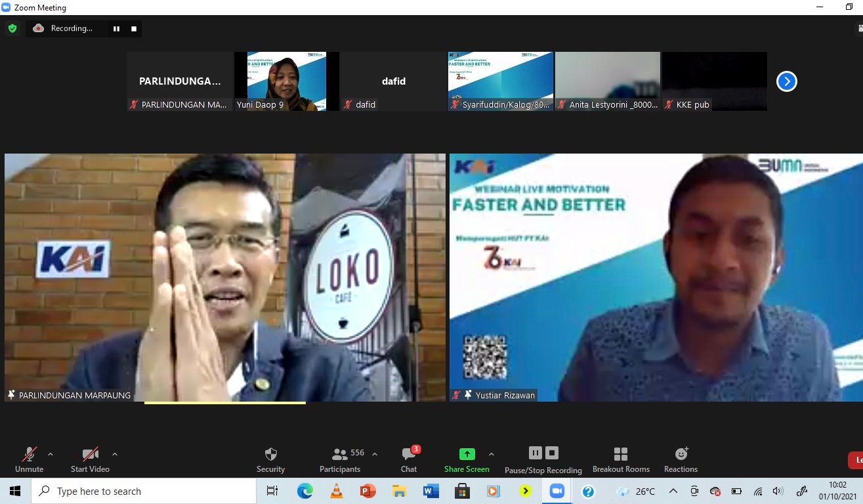Image resolution: width=863 pixels, height=504 pixels.
Task: Open Breakout Rooms
Action: pyautogui.click(x=621, y=459)
